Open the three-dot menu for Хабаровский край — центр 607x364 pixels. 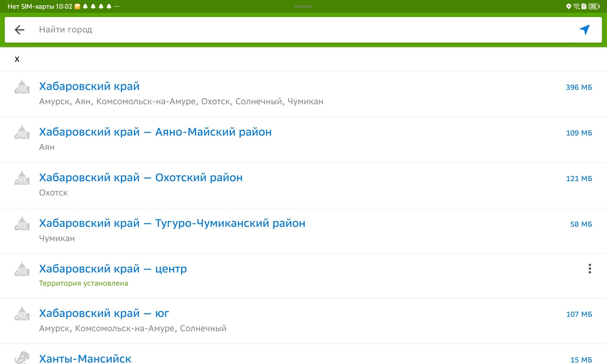coord(589,269)
